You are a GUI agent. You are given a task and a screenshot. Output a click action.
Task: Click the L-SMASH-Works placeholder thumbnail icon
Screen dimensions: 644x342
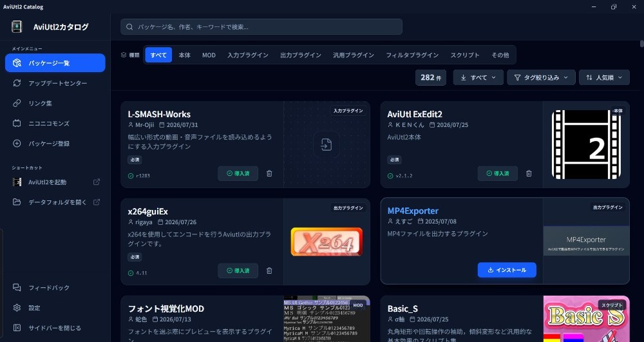(x=327, y=144)
